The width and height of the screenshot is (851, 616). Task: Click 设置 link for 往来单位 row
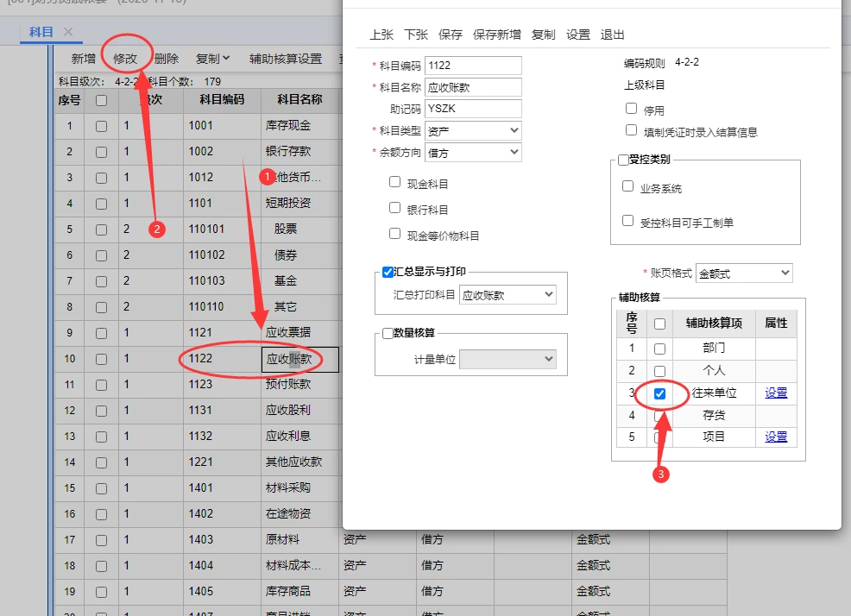[x=776, y=393]
